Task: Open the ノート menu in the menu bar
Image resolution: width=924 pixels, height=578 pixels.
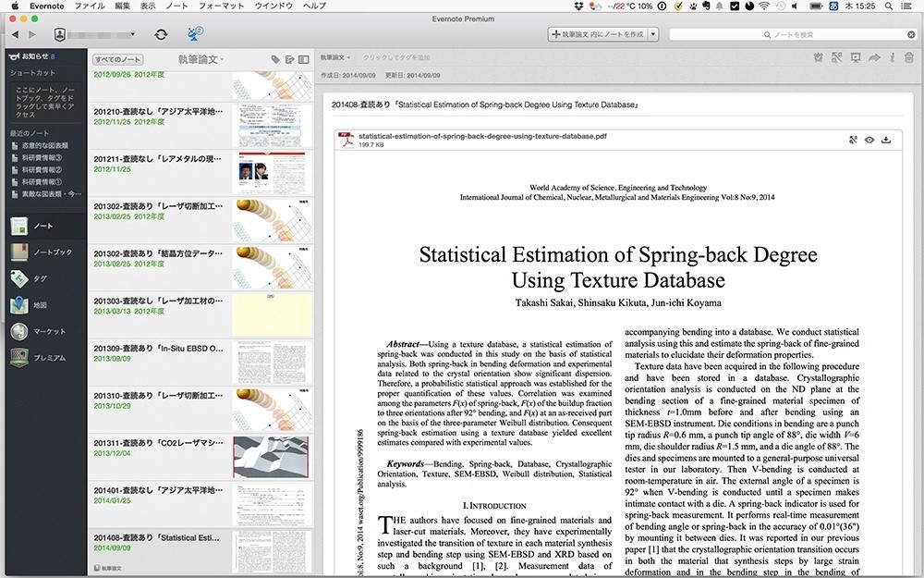Action: 176,6
